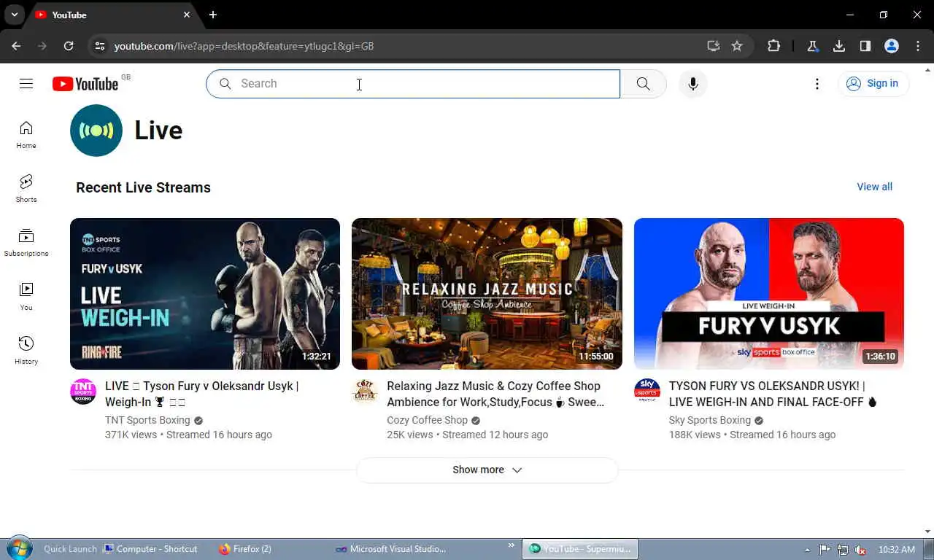Open the browser profile icon
934x560 pixels.
(x=892, y=46)
